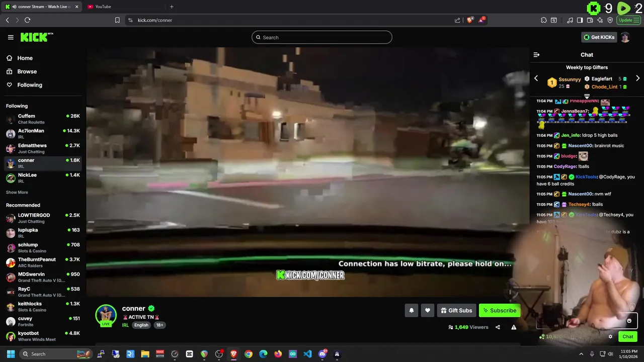Open Firefox from the taskbar
Screen dimensions: 644x362
(x=278, y=354)
